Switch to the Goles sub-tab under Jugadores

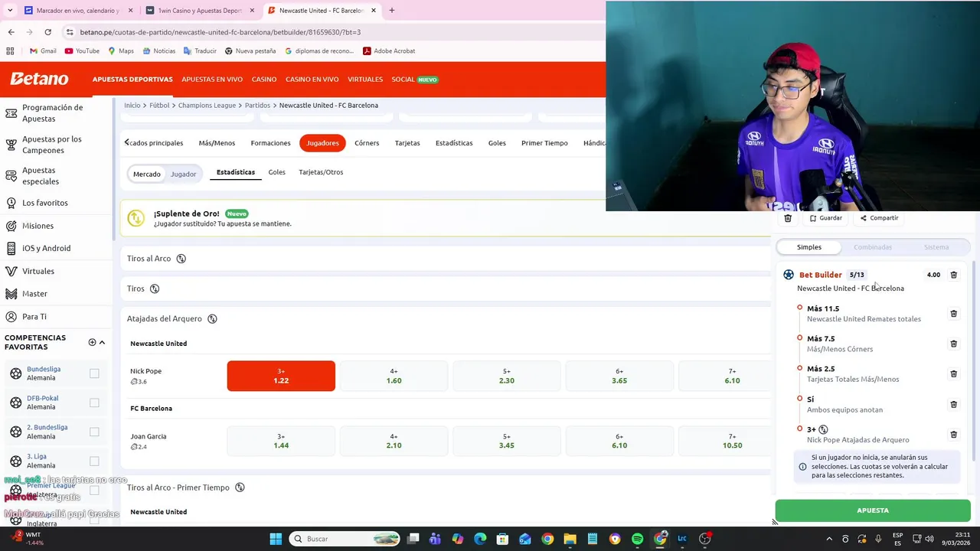point(276,172)
